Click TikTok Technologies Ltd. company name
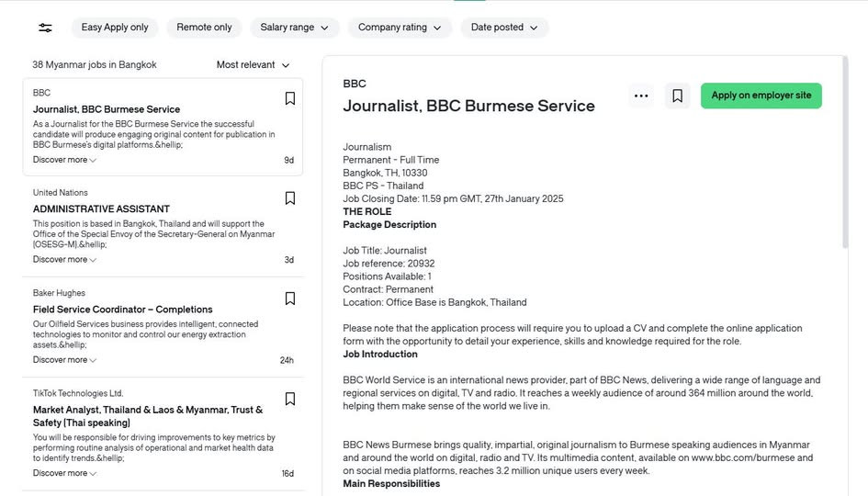868x496 pixels. (x=78, y=393)
